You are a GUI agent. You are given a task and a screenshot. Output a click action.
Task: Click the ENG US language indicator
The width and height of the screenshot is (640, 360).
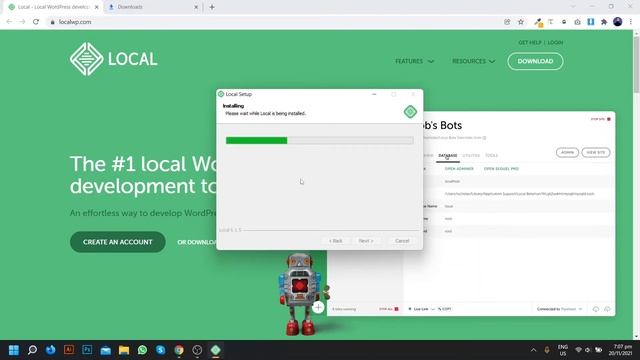click(563, 350)
